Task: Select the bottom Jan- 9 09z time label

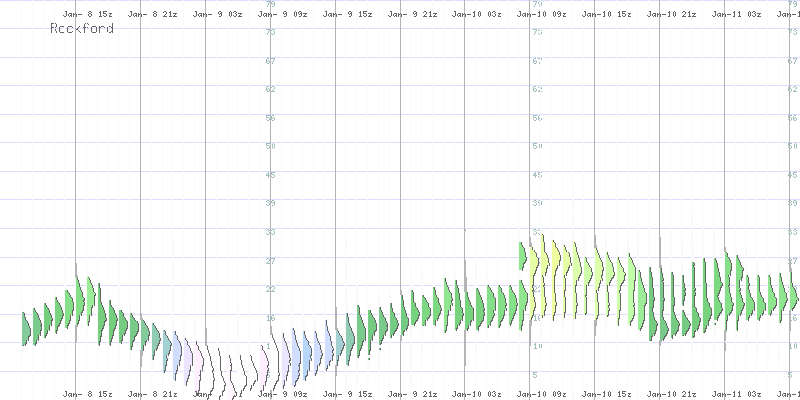Action: coord(281,394)
